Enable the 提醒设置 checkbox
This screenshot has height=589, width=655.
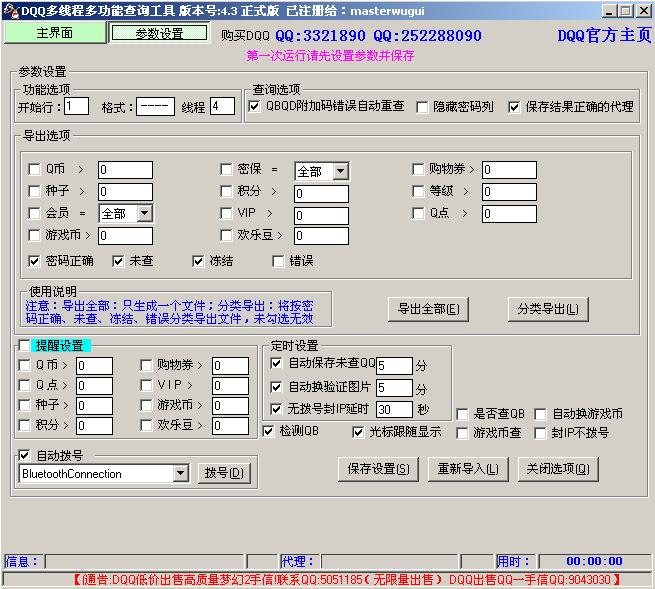point(24,345)
